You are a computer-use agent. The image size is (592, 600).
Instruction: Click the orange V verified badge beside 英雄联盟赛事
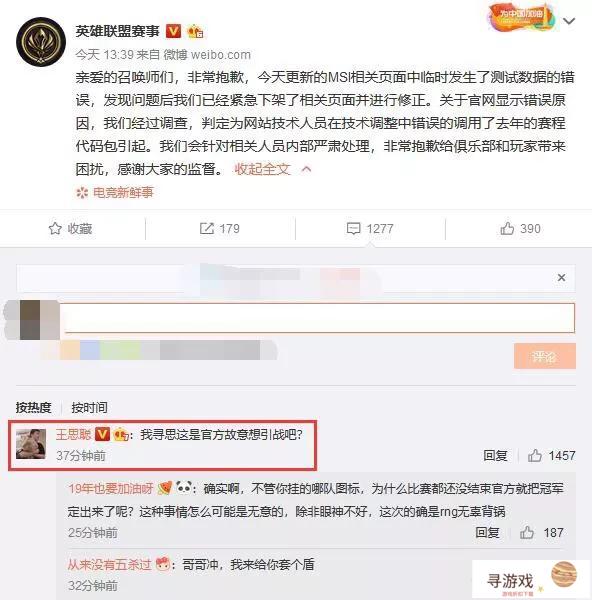173,31
